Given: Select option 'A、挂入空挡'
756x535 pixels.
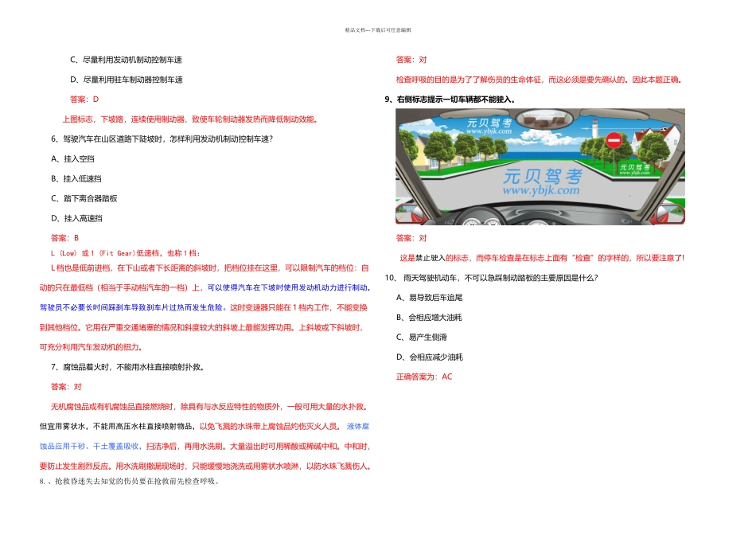Looking at the screenshot, I should pos(72,158).
